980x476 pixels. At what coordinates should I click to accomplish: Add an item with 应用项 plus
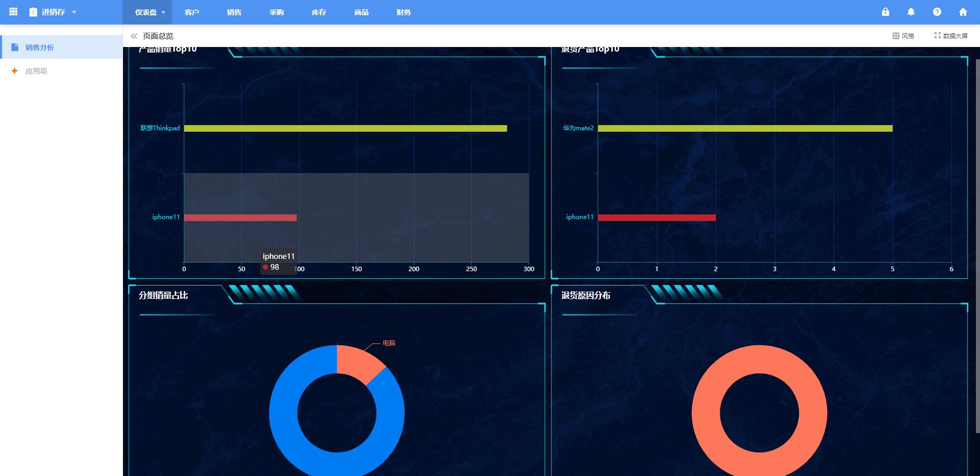14,71
